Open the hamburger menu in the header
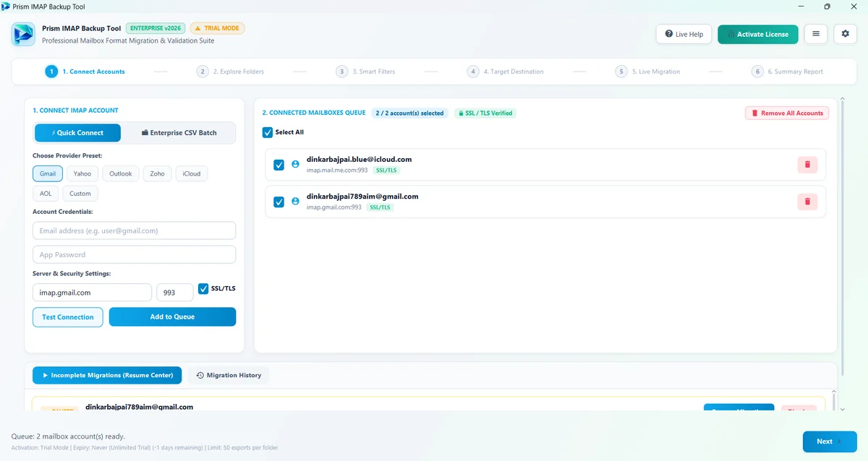868x461 pixels. tap(816, 34)
